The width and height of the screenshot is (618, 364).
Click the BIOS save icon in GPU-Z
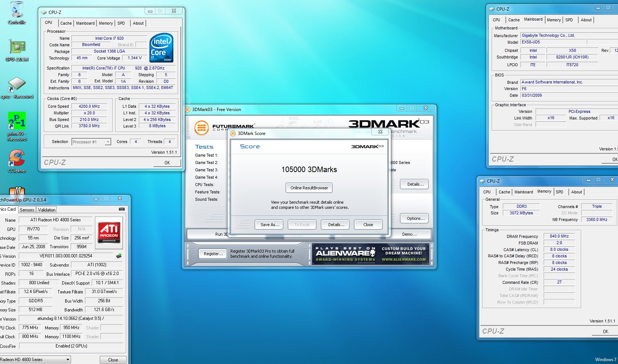[119, 256]
